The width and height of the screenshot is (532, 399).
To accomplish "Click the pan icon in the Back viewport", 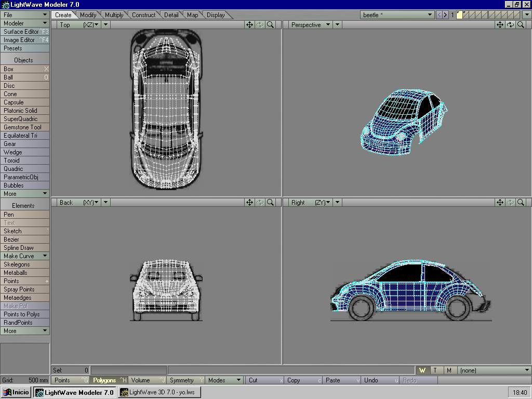I will tap(249, 203).
